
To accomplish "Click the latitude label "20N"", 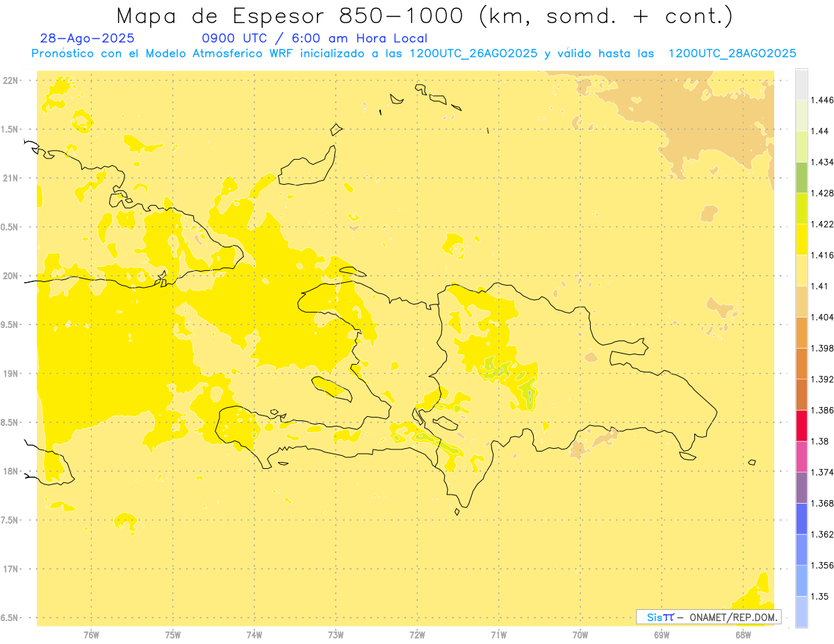I will 11,276.
